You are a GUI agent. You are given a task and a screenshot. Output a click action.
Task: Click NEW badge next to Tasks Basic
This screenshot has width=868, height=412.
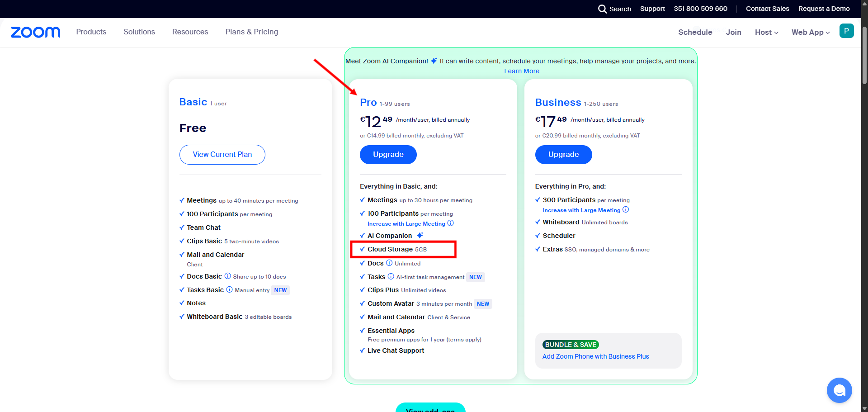coord(280,290)
